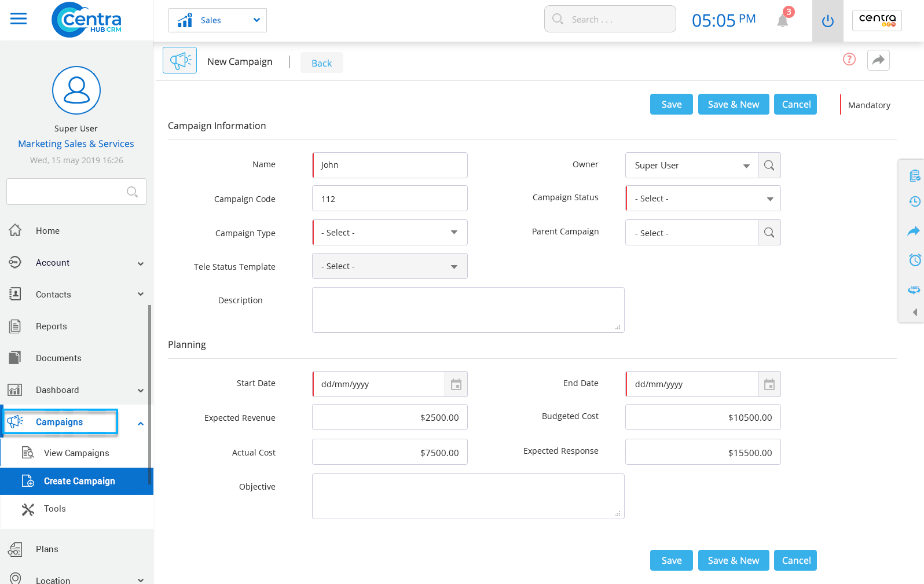
Task: Click the Centra Hub CRM logo
Action: (x=86, y=20)
